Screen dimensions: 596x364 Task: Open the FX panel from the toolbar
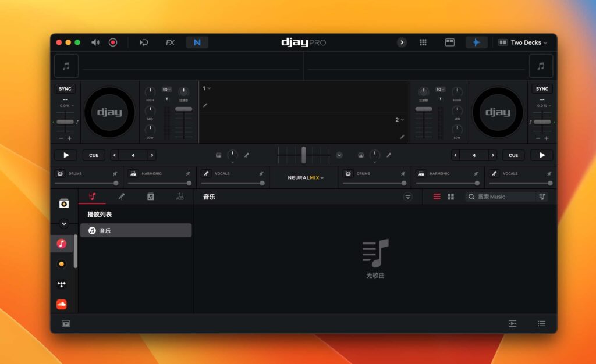[x=170, y=42]
